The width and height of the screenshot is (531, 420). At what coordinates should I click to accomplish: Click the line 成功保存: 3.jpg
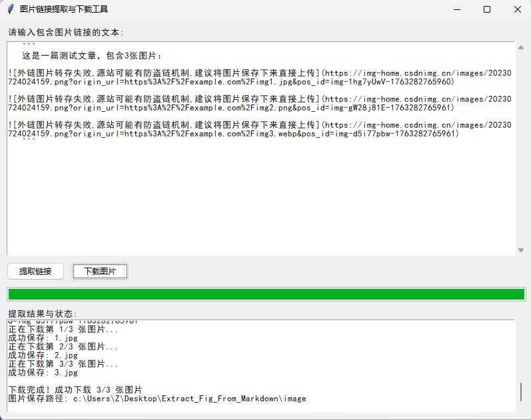[x=43, y=372]
